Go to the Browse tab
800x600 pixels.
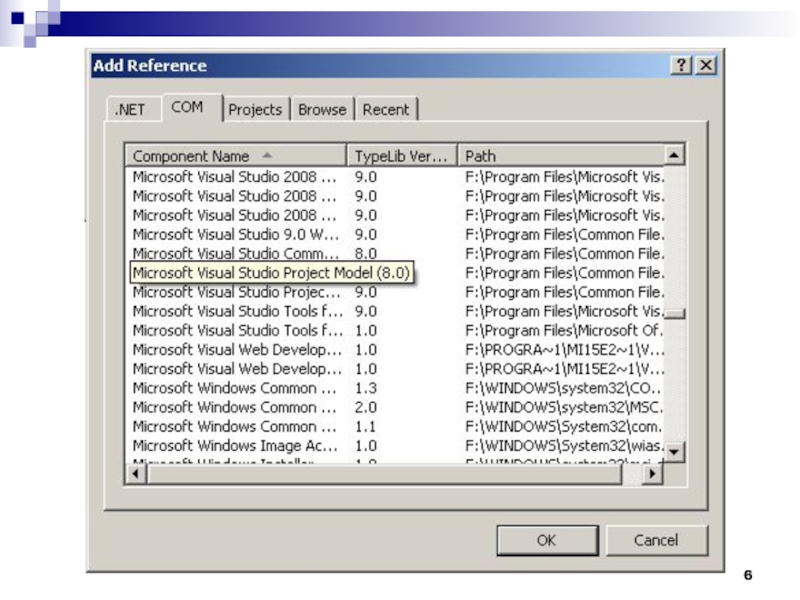click(x=322, y=109)
